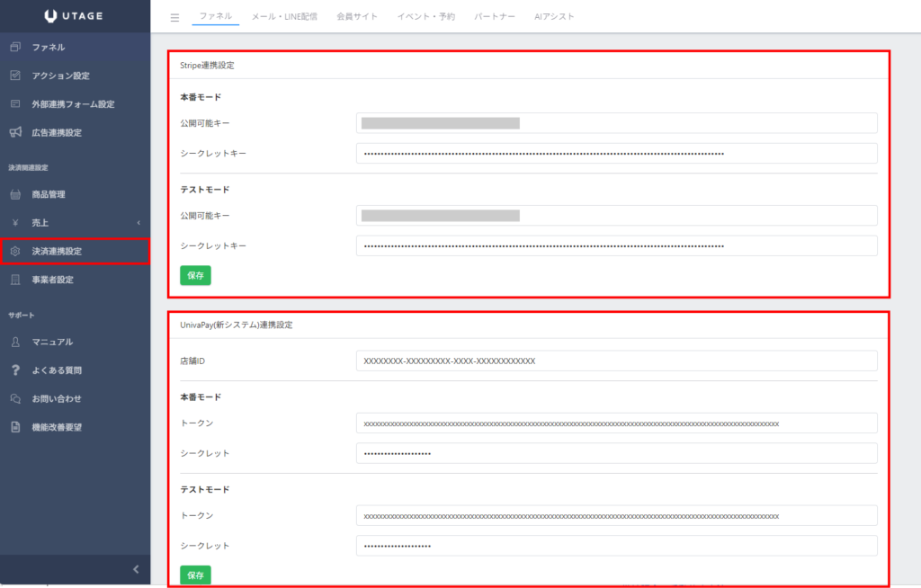Image resolution: width=921 pixels, height=588 pixels.
Task: Click the action settings checkbox icon
Action: (15, 76)
